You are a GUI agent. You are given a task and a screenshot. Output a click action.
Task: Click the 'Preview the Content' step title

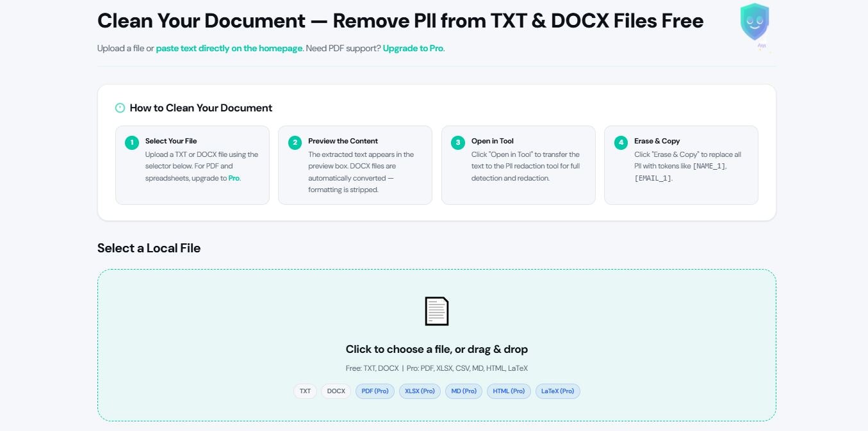click(343, 141)
